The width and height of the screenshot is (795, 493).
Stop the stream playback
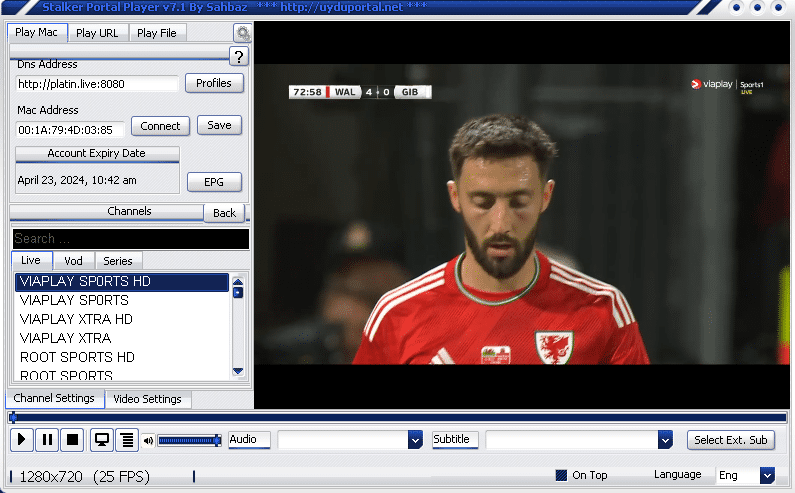pyautogui.click(x=72, y=439)
